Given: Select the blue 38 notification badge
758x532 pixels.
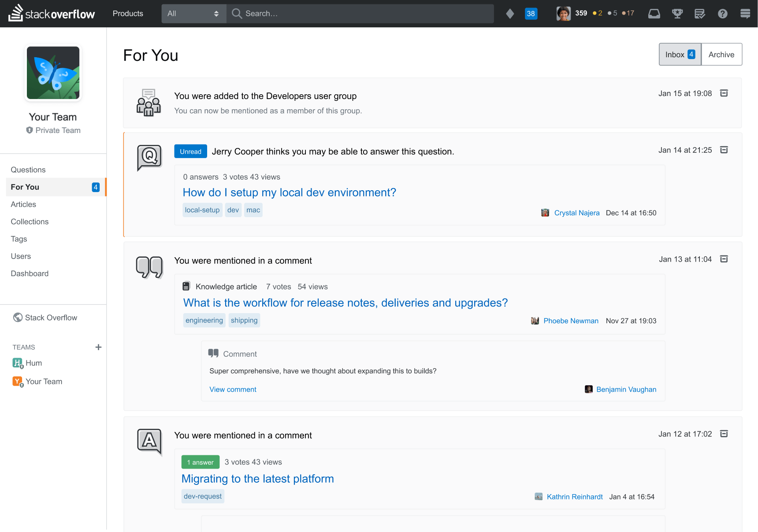Looking at the screenshot, I should point(531,14).
